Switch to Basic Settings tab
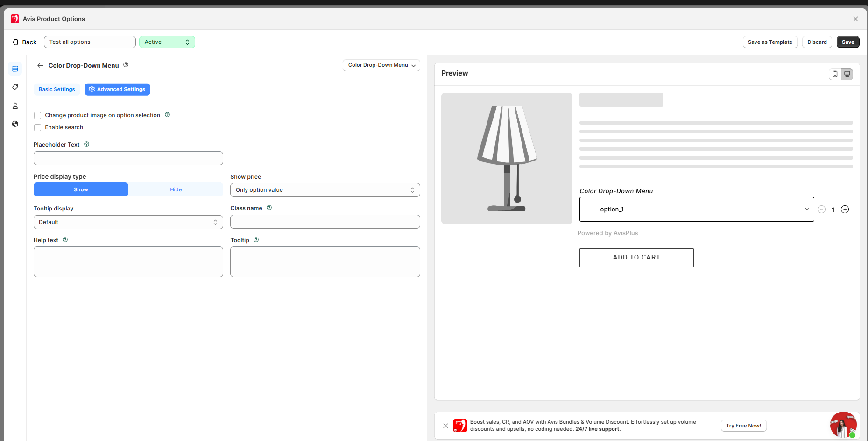Viewport: 868px width, 441px height. click(56, 89)
